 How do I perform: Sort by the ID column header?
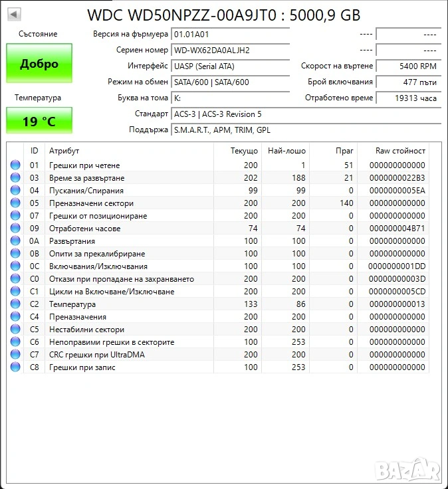coord(35,151)
